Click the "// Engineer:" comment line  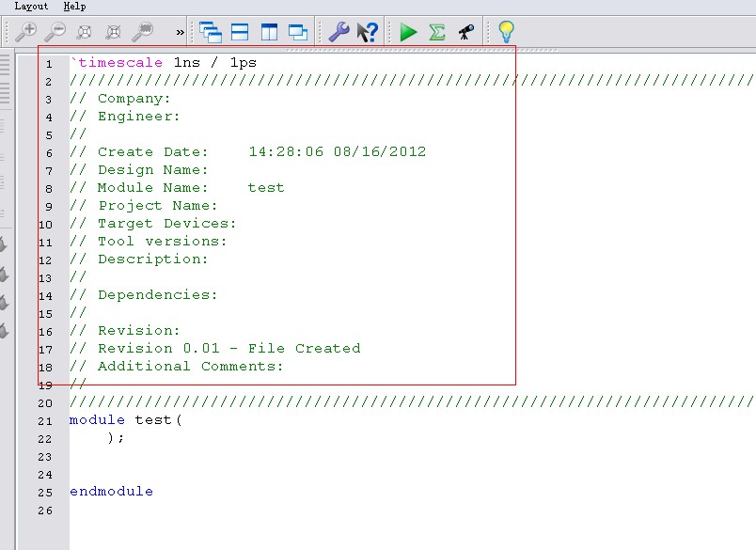tap(124, 117)
